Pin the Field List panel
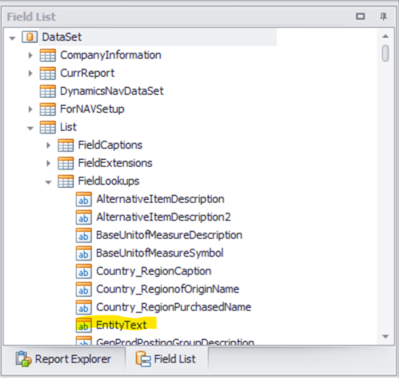 [x=383, y=16]
